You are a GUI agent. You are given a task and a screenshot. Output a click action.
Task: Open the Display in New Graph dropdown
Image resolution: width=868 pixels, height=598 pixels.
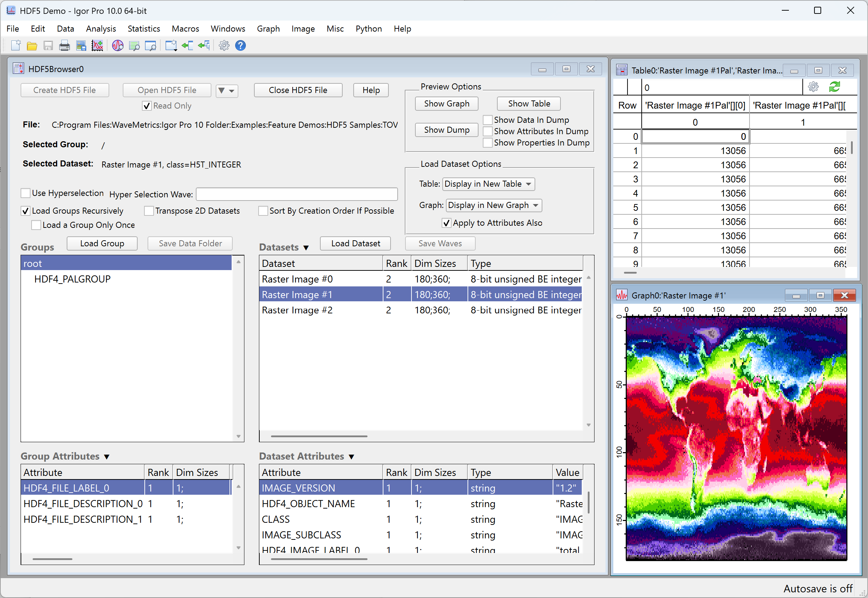(x=493, y=205)
